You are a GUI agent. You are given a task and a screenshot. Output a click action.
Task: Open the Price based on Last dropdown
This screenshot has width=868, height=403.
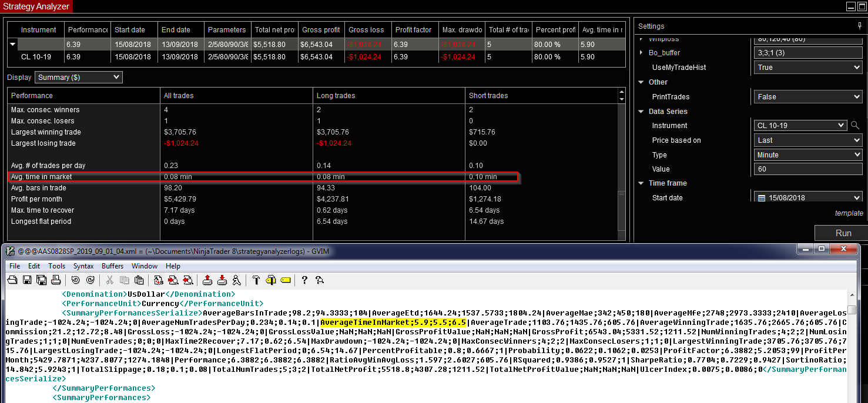click(808, 140)
